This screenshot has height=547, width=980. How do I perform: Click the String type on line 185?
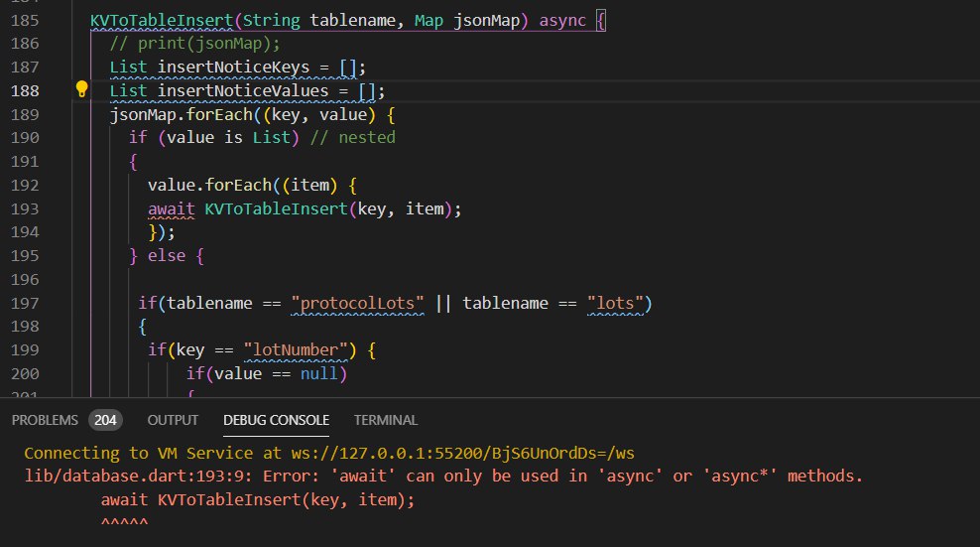[x=272, y=21]
